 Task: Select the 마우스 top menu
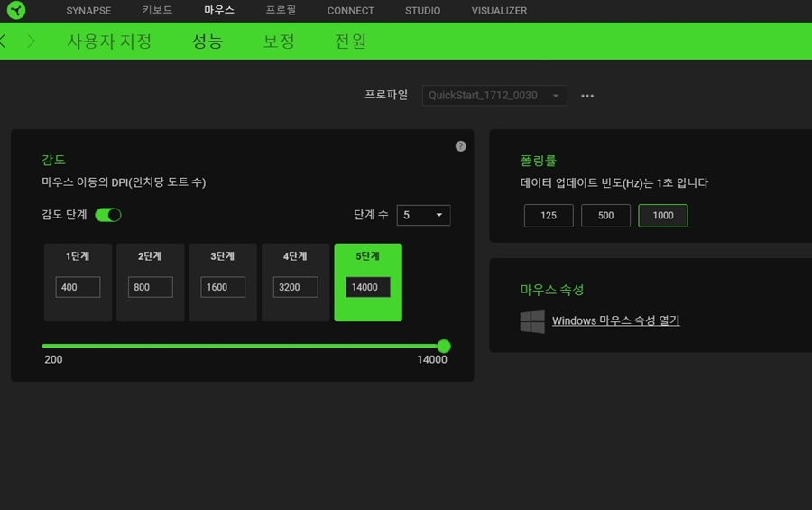(x=219, y=10)
